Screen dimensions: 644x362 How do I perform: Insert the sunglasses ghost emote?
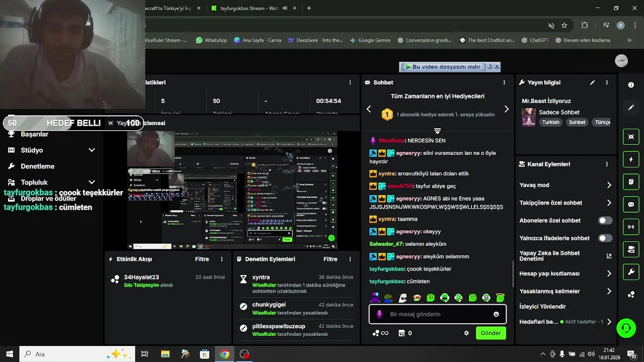coord(403,298)
